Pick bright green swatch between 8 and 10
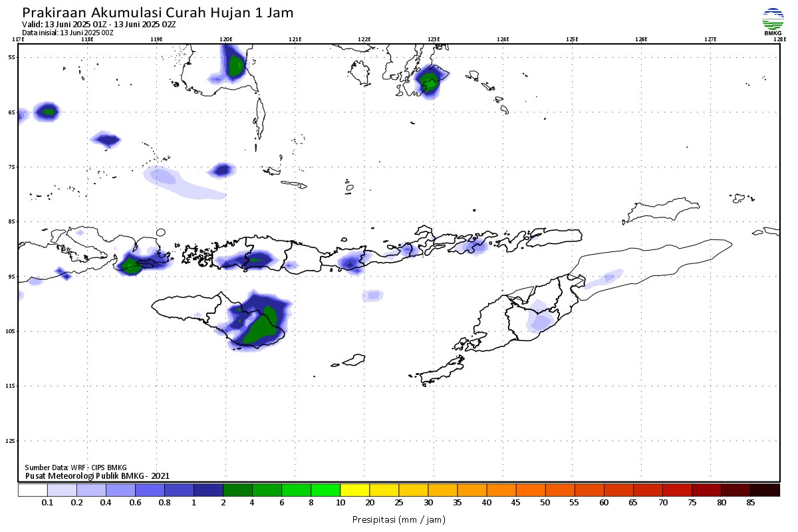The width and height of the screenshot is (798, 532). coord(325,490)
